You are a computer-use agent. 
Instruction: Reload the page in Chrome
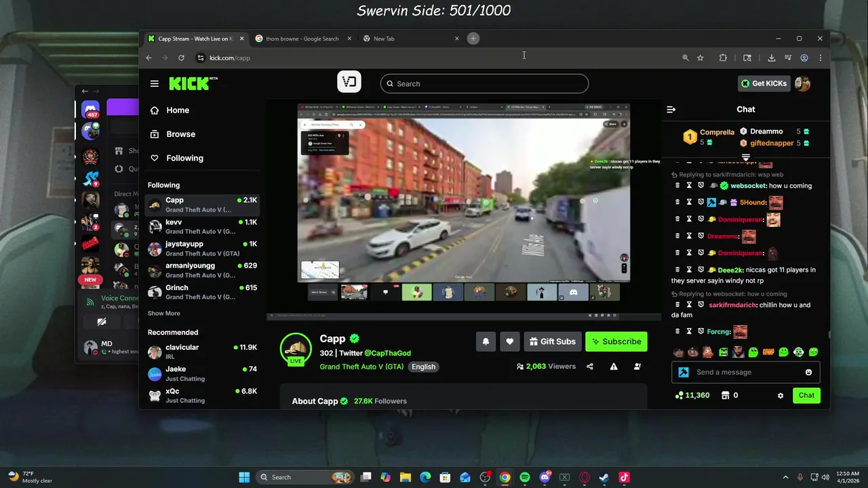(x=181, y=58)
